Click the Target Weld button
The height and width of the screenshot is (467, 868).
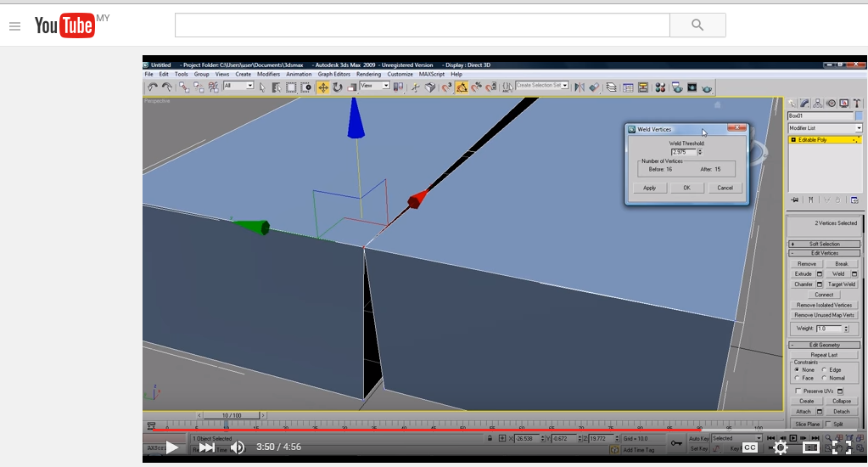click(842, 284)
